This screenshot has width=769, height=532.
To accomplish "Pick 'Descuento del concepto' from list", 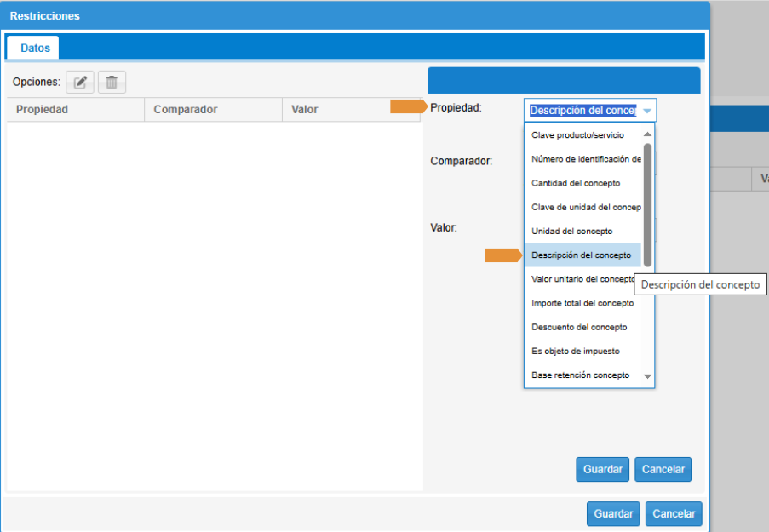I will pos(579,327).
